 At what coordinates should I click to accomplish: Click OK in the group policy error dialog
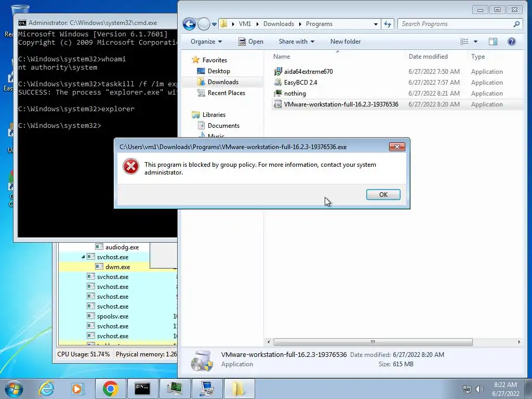pyautogui.click(x=383, y=194)
